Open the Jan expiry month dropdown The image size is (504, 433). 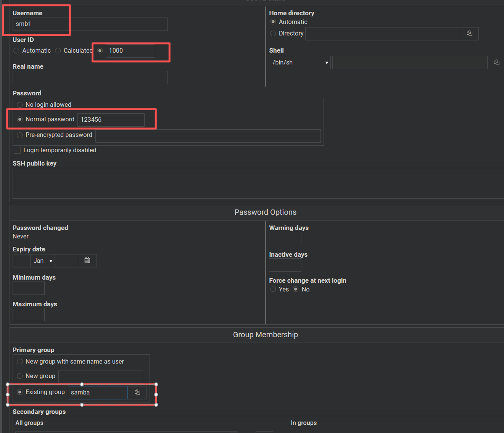pyautogui.click(x=42, y=261)
